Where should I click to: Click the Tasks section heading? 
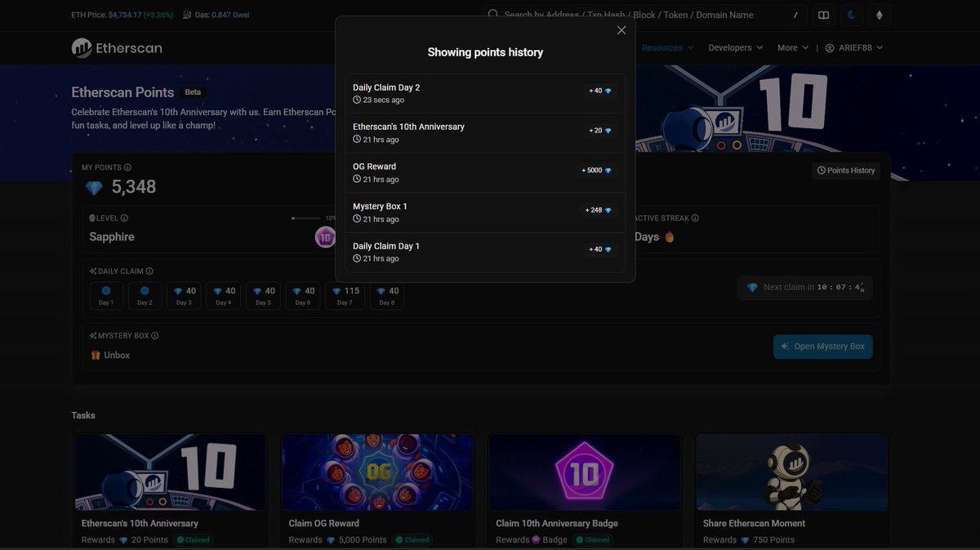(x=83, y=415)
